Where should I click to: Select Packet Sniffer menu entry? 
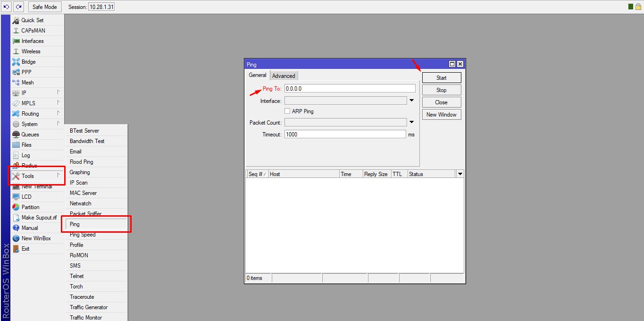click(x=97, y=214)
